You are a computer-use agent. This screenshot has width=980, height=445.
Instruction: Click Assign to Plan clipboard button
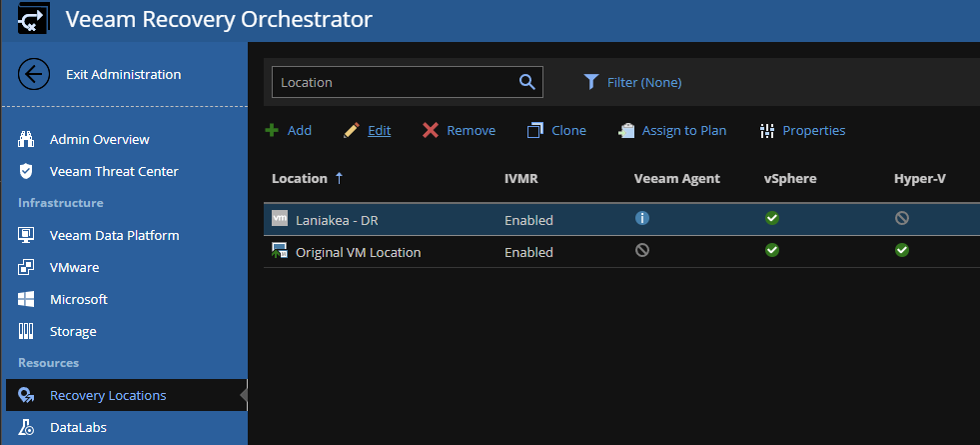tap(672, 130)
